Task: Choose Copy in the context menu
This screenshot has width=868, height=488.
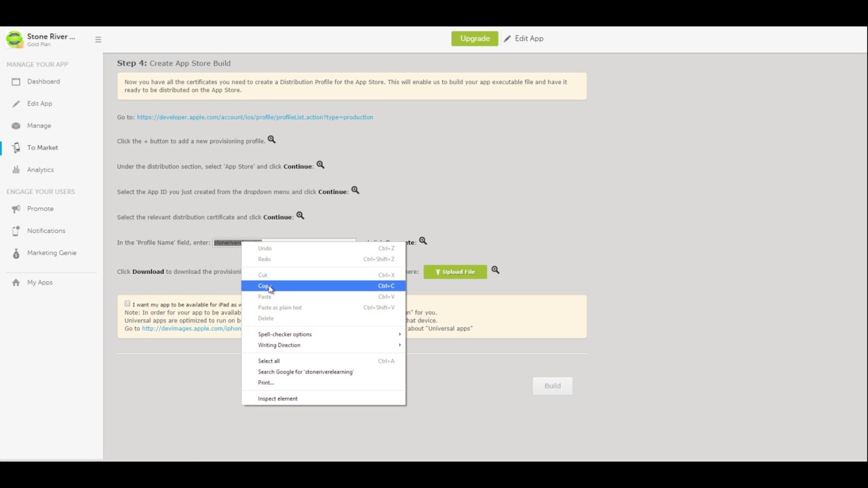Action: tap(323, 286)
